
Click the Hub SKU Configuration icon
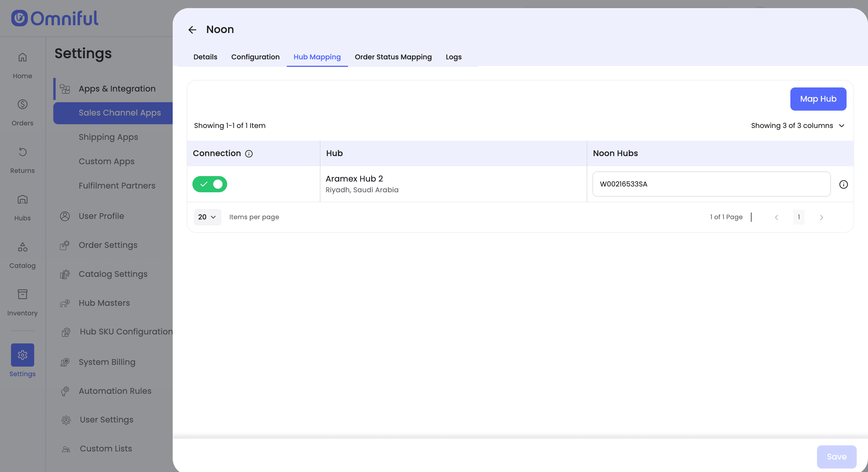66,332
